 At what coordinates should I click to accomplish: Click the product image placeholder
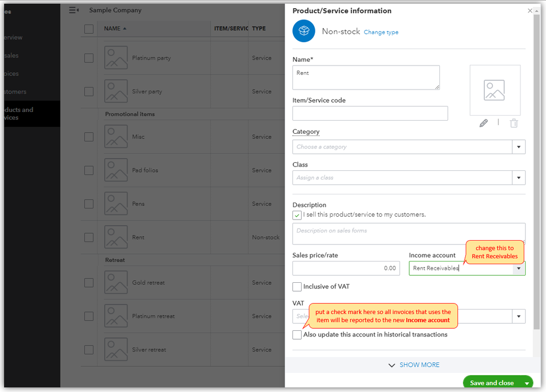[x=495, y=90]
